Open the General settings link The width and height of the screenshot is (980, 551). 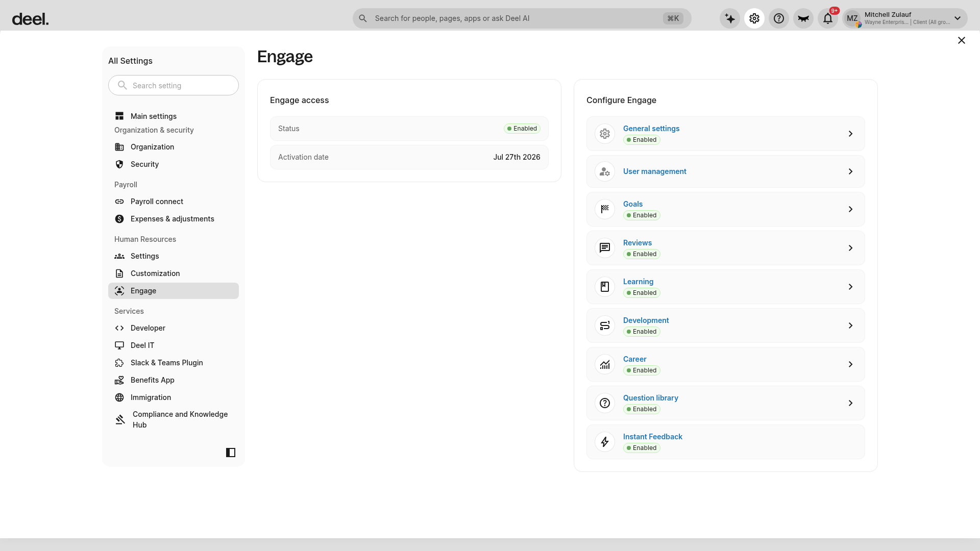pos(651,129)
